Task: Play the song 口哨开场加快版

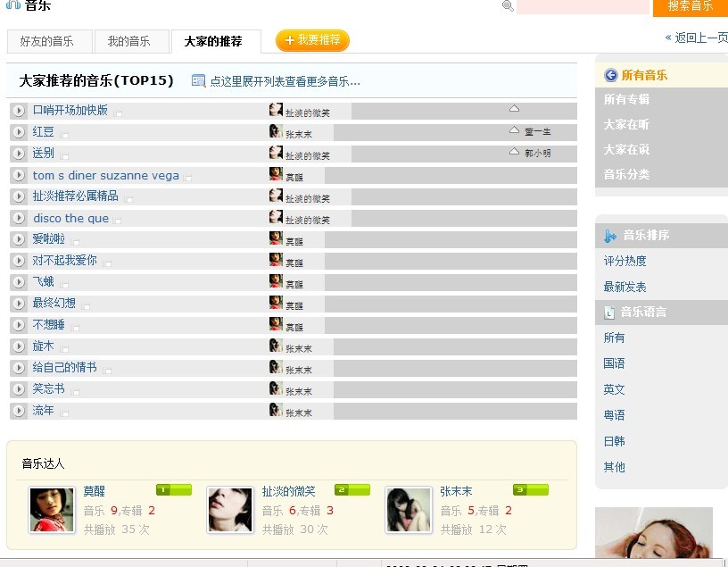Action: pos(19,111)
